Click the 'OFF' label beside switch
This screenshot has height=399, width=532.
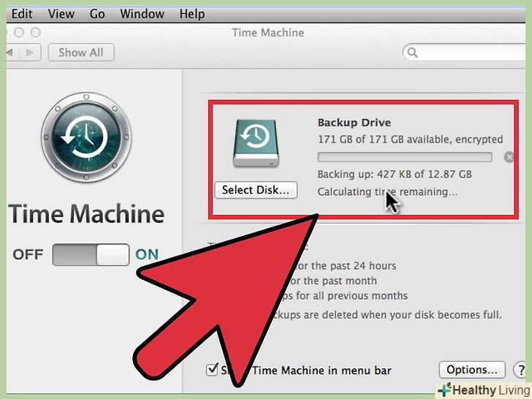point(28,254)
